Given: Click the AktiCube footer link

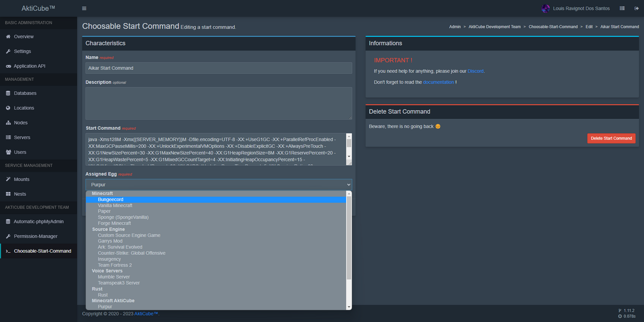Looking at the screenshot, I should (146, 314).
